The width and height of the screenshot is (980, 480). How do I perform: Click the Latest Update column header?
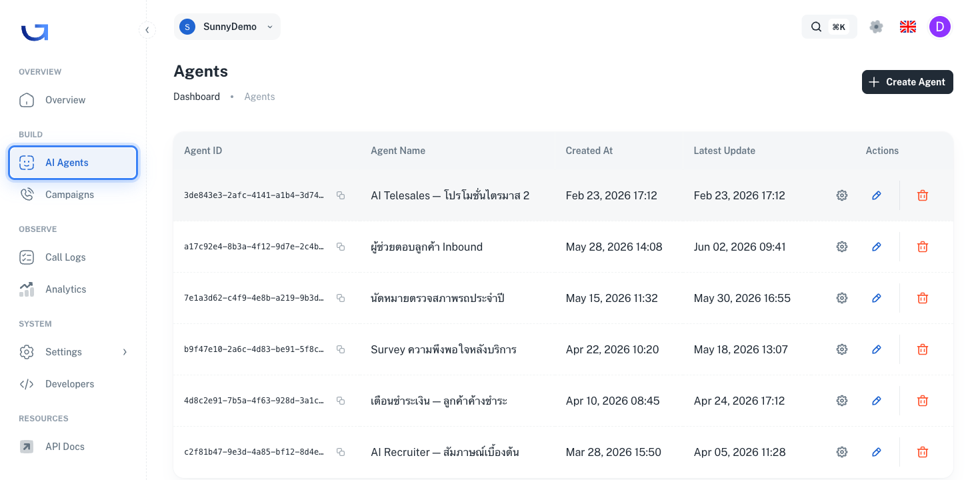coord(725,151)
